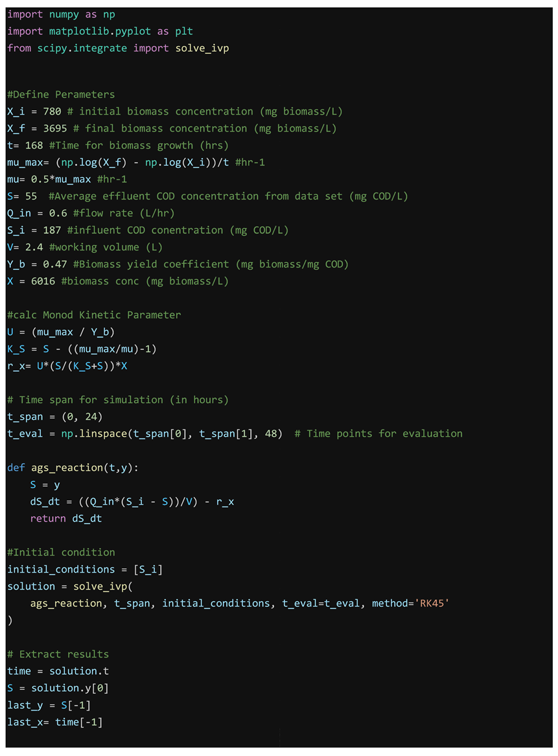Click the 'return dS_dt' statement
The image size is (558, 756).
(66, 518)
